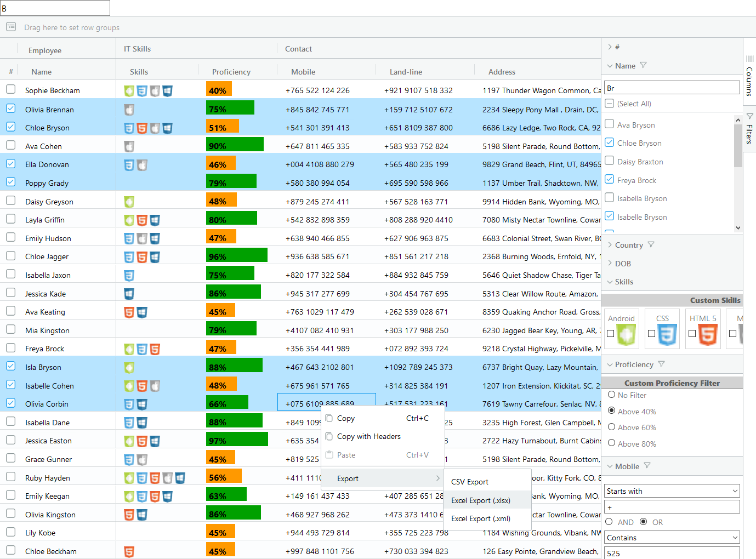Select 'CSV Export' from the Export submenu
Image resolution: width=756 pixels, height=559 pixels.
tap(469, 482)
